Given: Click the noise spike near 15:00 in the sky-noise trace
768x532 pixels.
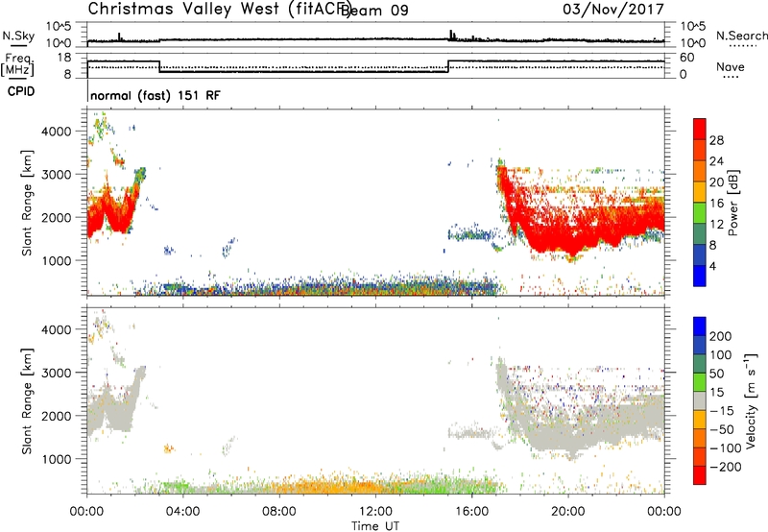Looking at the screenshot, I should pos(451,35).
